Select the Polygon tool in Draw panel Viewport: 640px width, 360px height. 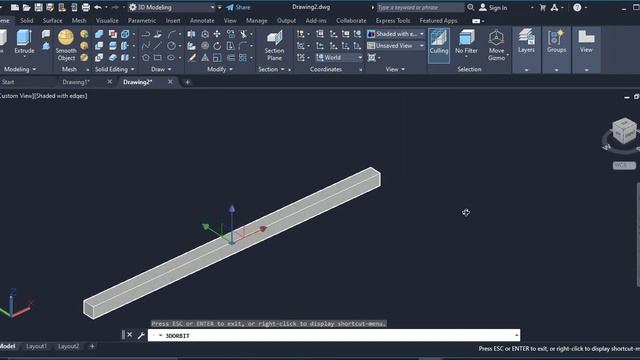click(x=146, y=58)
